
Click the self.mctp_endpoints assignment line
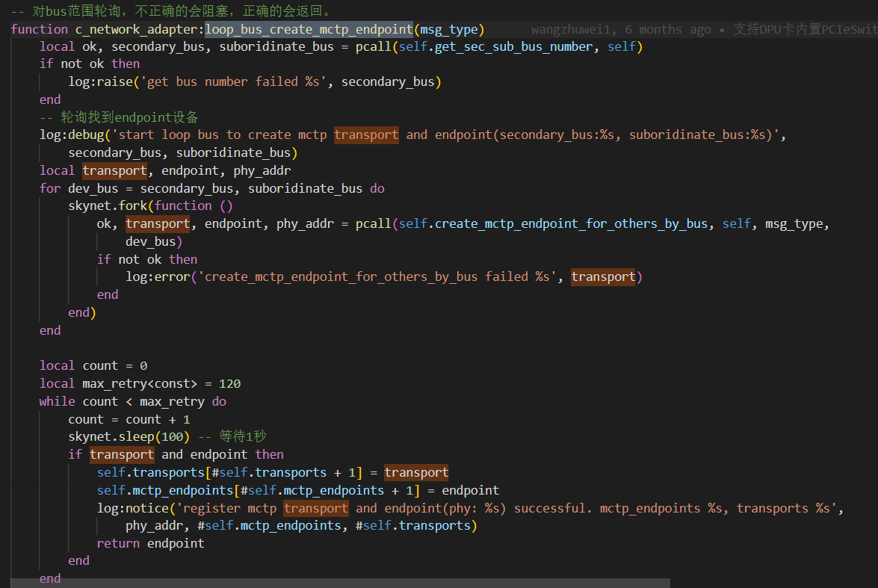coord(297,490)
